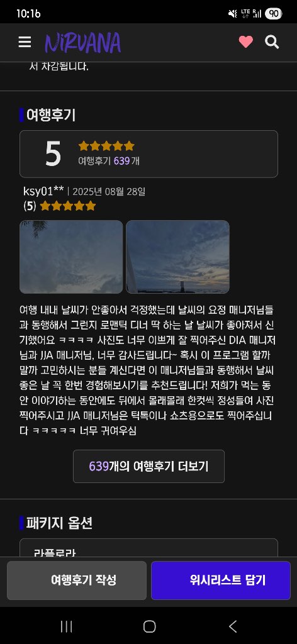This screenshot has width=297, height=644.
Task: Tap Android recent apps button
Action: (x=66, y=626)
